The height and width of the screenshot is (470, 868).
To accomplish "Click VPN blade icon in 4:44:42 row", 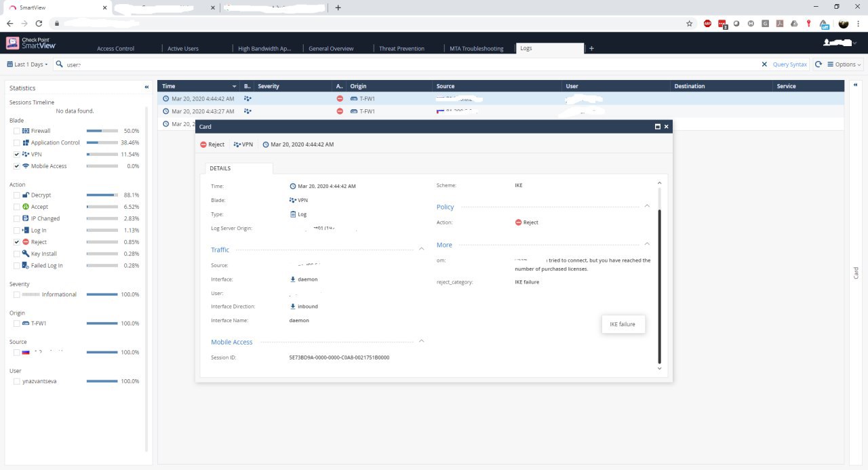I will (x=248, y=98).
